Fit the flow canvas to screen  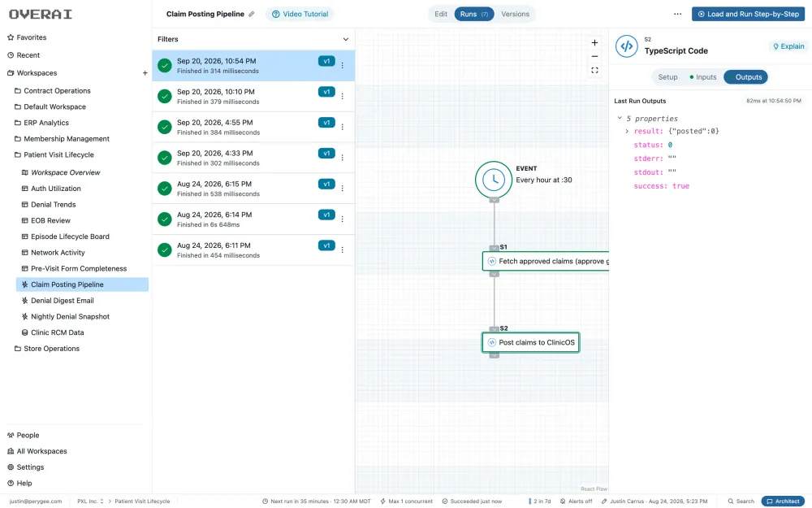pyautogui.click(x=594, y=71)
